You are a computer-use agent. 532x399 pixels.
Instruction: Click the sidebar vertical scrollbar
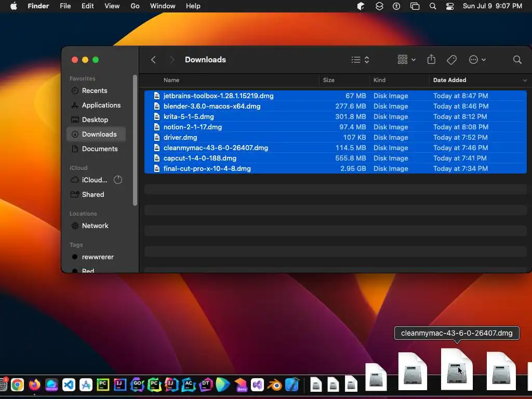[x=135, y=140]
